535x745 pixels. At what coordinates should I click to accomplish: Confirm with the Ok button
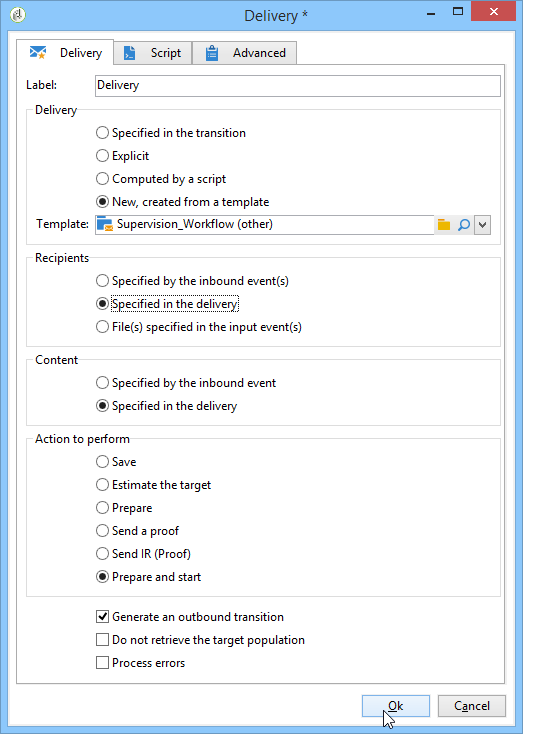[x=395, y=706]
